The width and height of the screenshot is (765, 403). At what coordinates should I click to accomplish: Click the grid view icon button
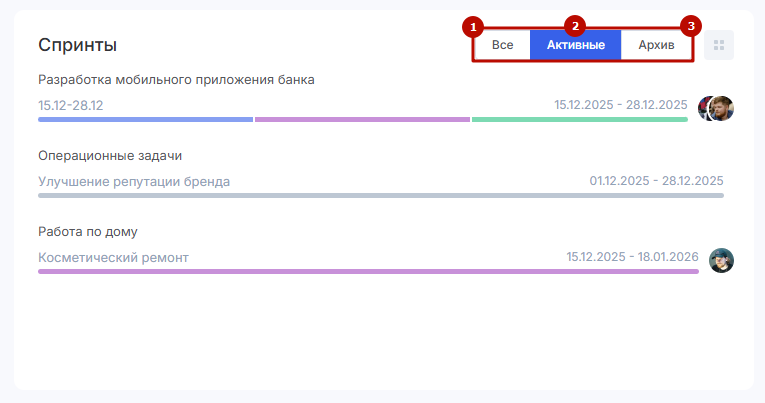[x=718, y=45]
